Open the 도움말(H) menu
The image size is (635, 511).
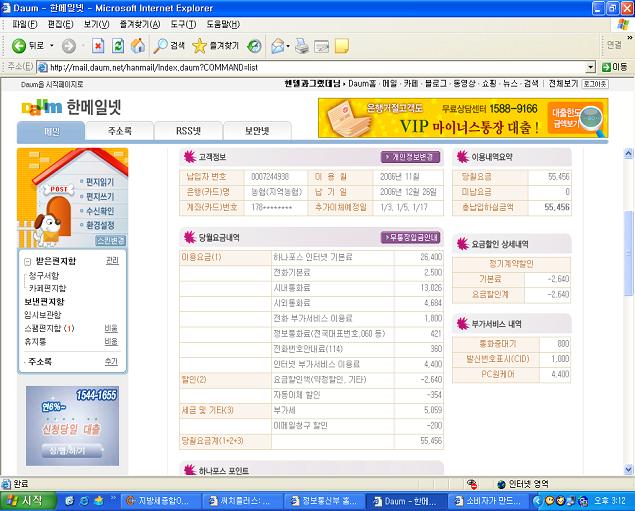tap(223, 24)
